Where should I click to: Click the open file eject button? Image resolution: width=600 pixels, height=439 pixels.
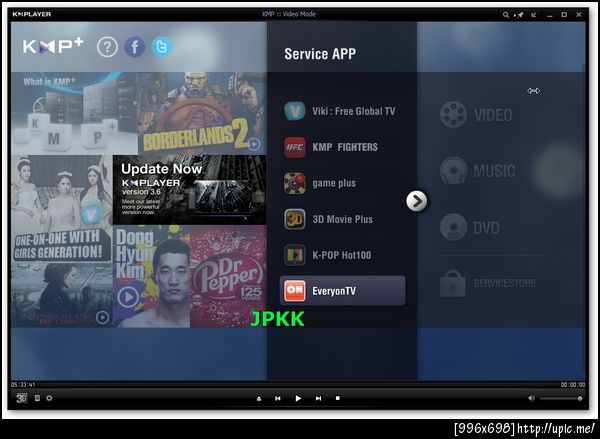(259, 398)
